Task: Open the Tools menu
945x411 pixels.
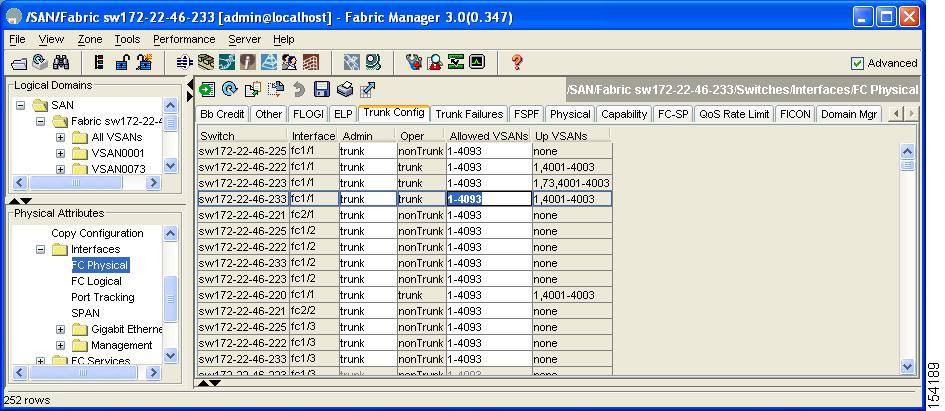Action: point(127,39)
